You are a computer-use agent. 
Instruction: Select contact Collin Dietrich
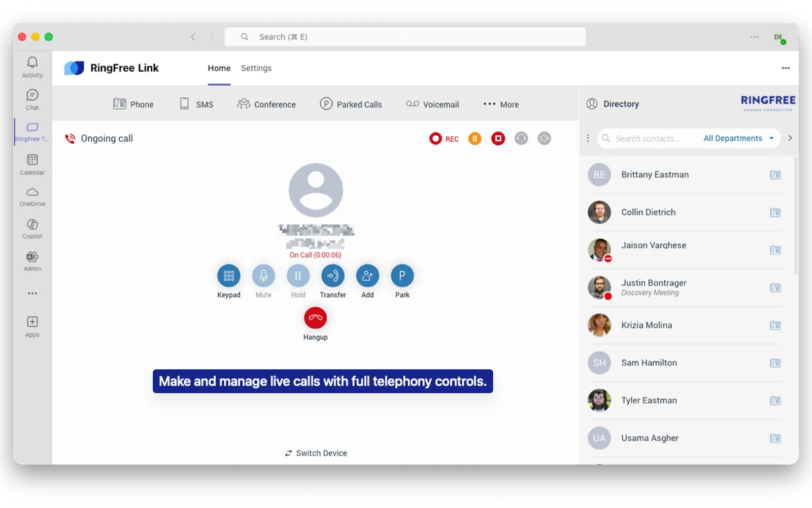pyautogui.click(x=684, y=212)
